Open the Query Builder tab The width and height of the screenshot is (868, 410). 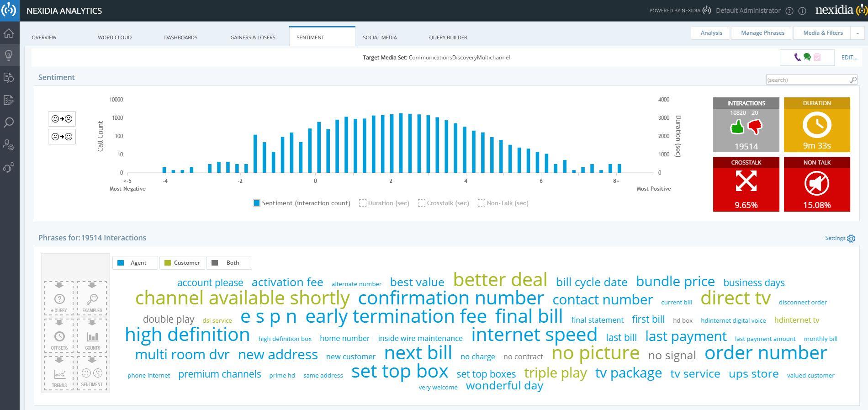448,37
